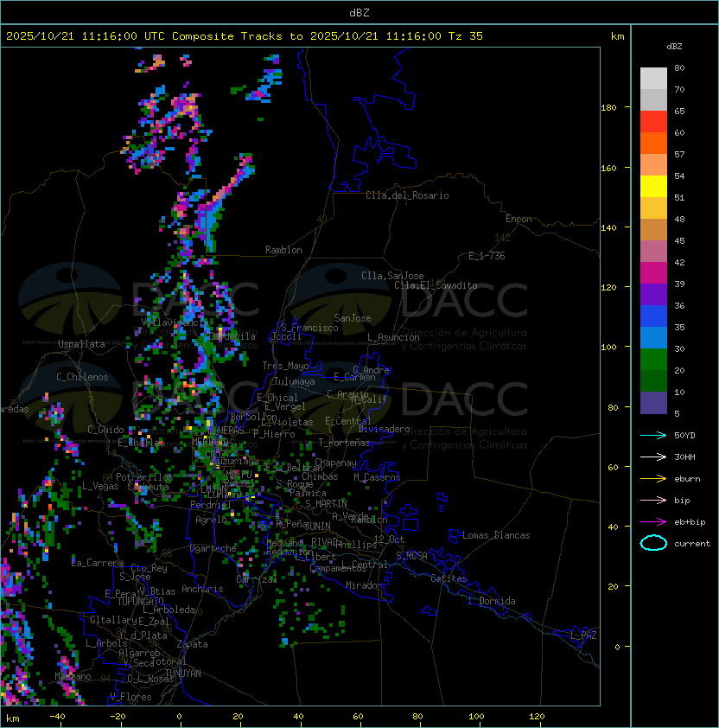Image resolution: width=719 pixels, height=728 pixels.
Task: Click the 'Uspallata' map label
Action: [81, 344]
